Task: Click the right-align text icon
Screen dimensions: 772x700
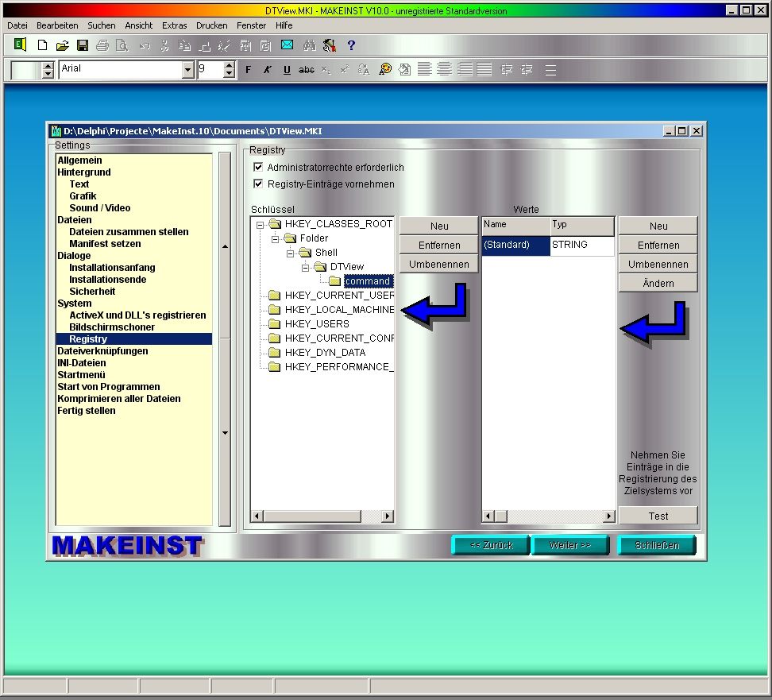Action: point(465,69)
